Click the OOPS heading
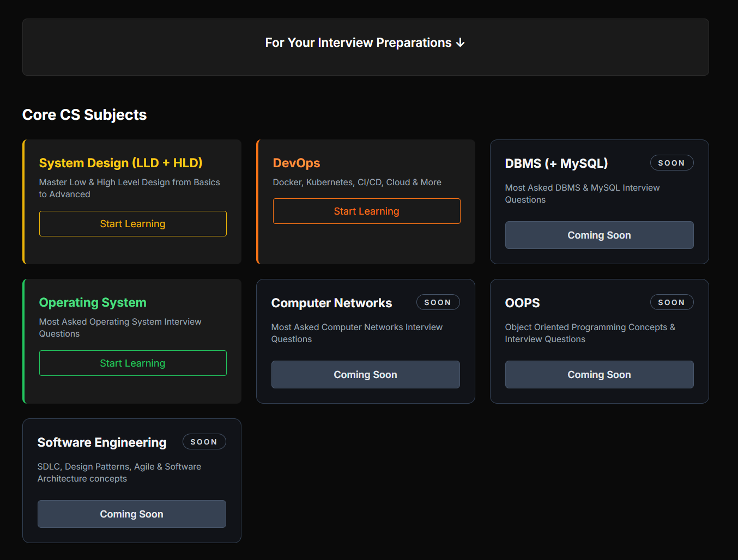Viewport: 738px width, 560px height. (522, 303)
